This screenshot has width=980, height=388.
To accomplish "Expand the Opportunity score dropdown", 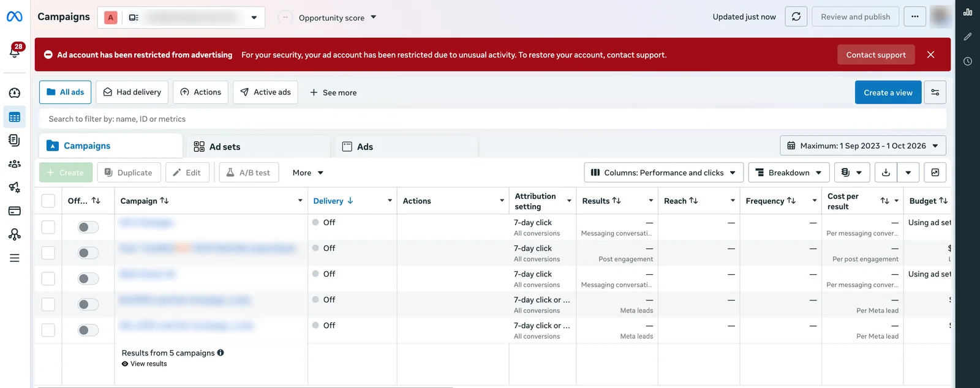I will point(337,18).
